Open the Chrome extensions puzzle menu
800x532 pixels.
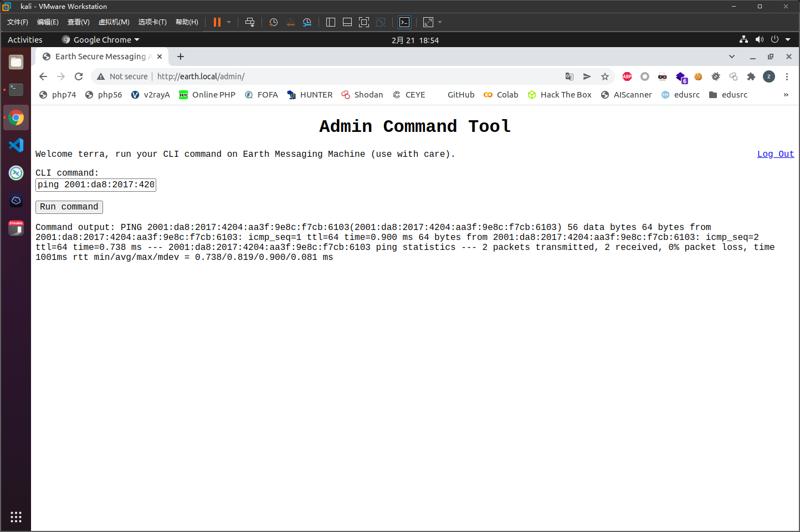click(x=751, y=76)
